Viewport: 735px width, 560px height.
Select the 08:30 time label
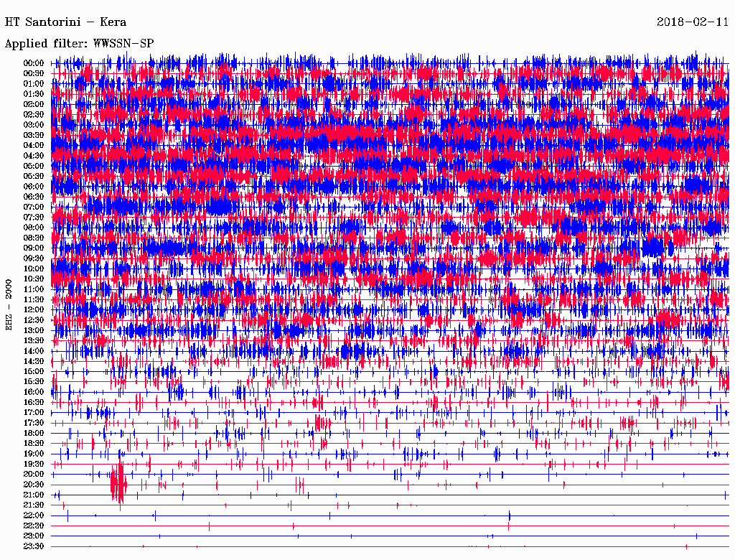(x=33, y=238)
